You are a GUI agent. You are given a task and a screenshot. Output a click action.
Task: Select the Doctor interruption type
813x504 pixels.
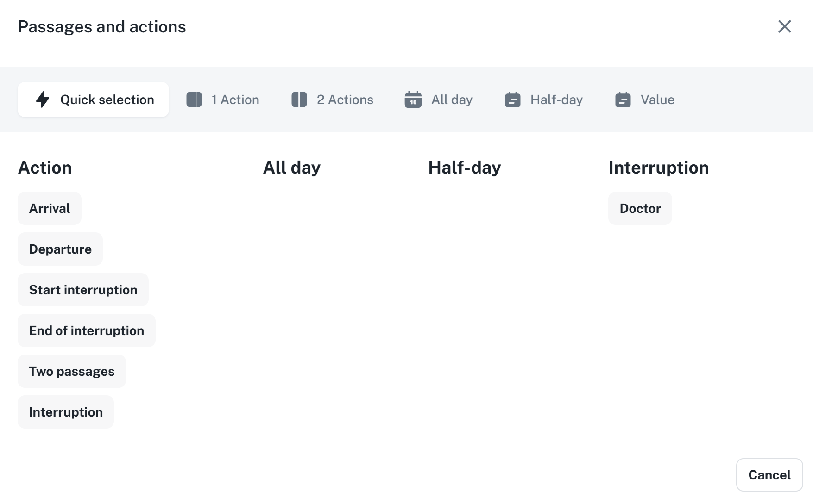(640, 208)
